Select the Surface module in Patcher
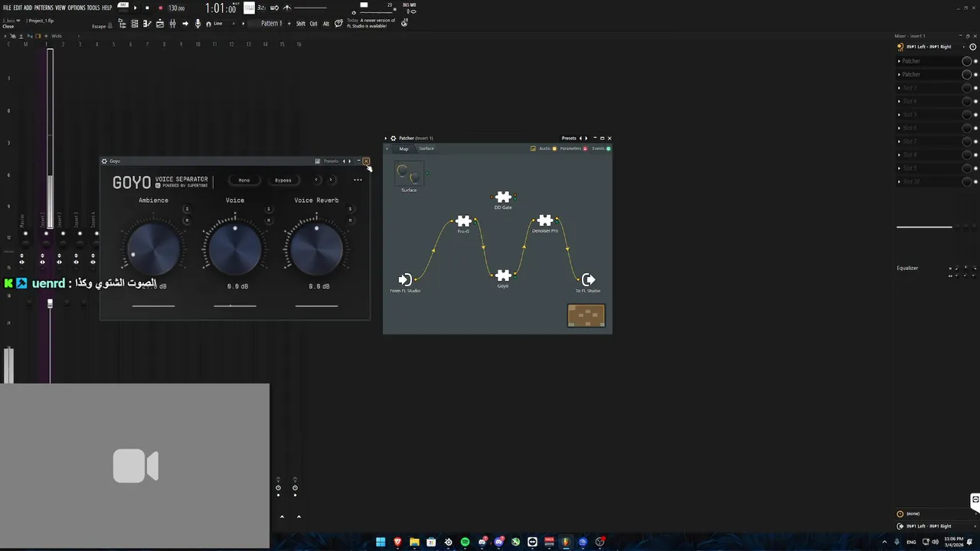The width and height of the screenshot is (980, 551). [x=409, y=174]
